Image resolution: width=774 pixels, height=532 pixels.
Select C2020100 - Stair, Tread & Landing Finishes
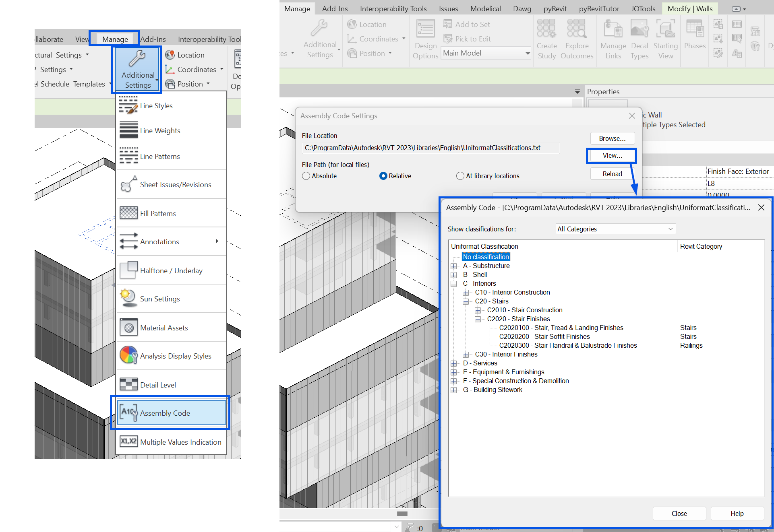561,328
